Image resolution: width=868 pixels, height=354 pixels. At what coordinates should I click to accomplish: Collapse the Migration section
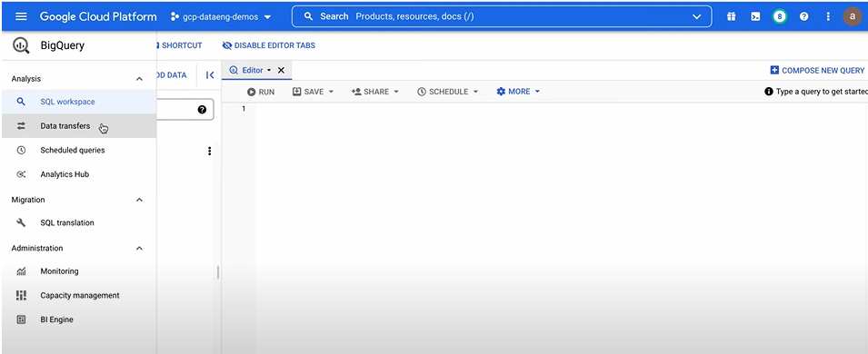pos(139,200)
